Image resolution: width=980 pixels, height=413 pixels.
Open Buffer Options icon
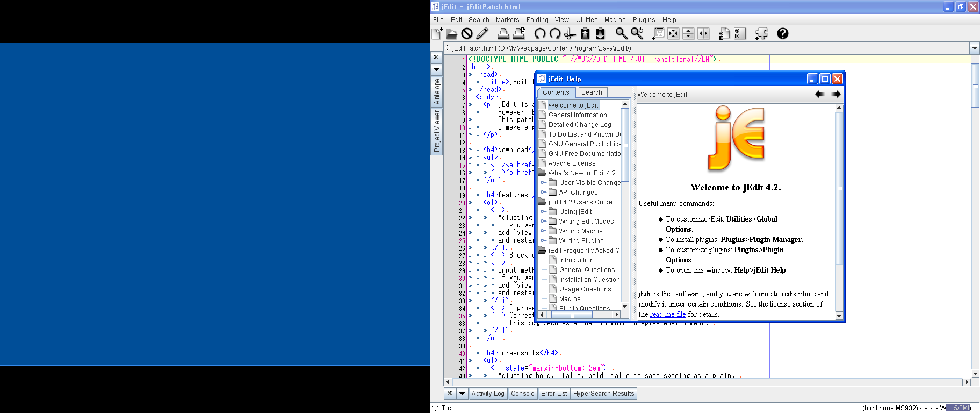coord(725,33)
